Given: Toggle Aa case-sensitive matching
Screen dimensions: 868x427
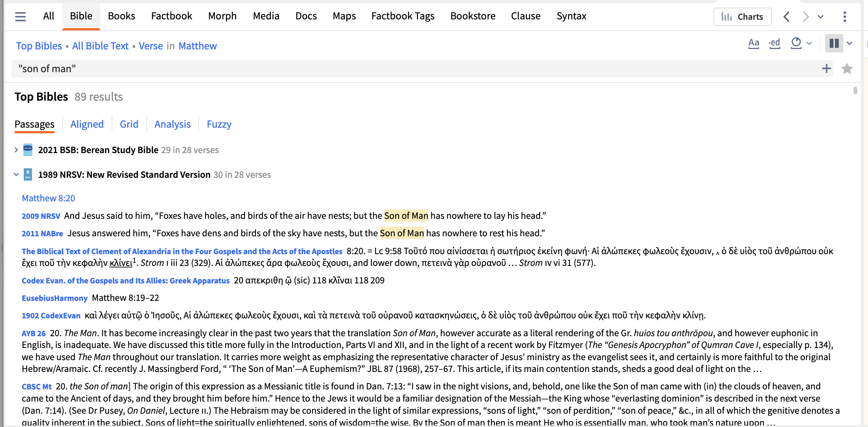Looking at the screenshot, I should 754,43.
